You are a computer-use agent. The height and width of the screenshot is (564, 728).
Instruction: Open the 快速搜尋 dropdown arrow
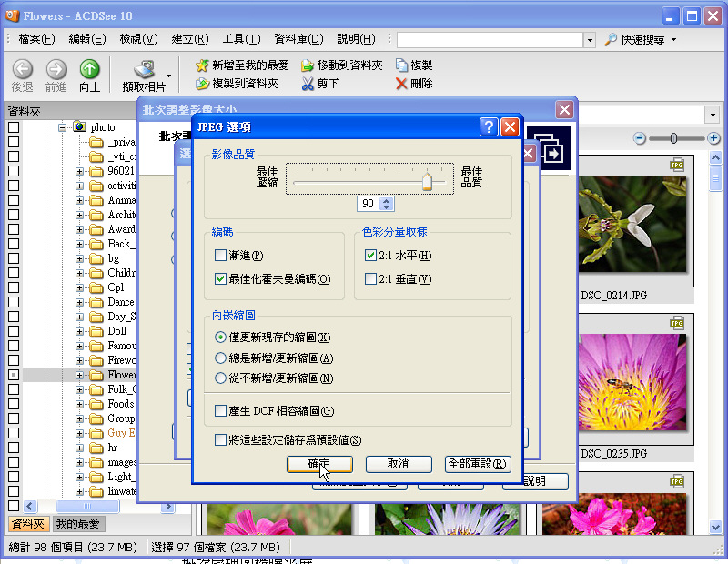(x=673, y=40)
